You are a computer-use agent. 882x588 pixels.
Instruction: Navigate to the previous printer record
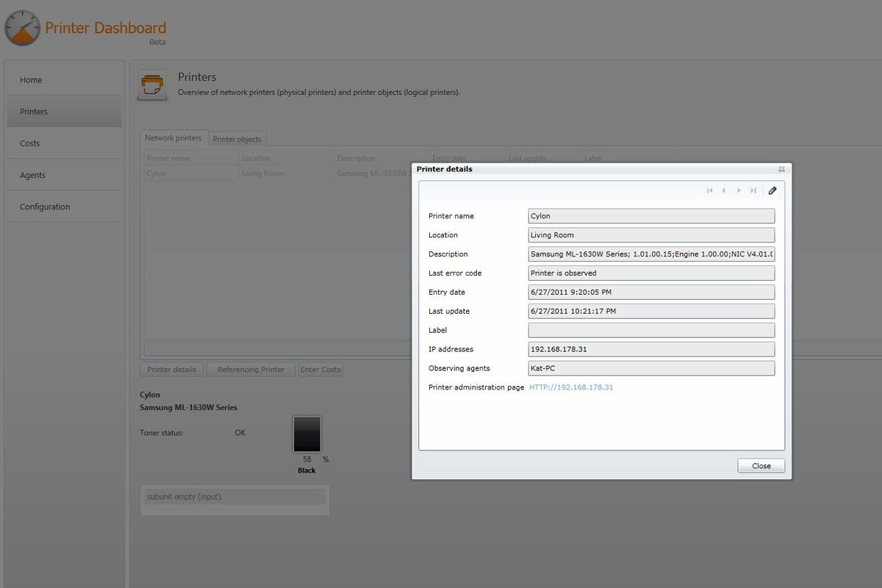[724, 190]
